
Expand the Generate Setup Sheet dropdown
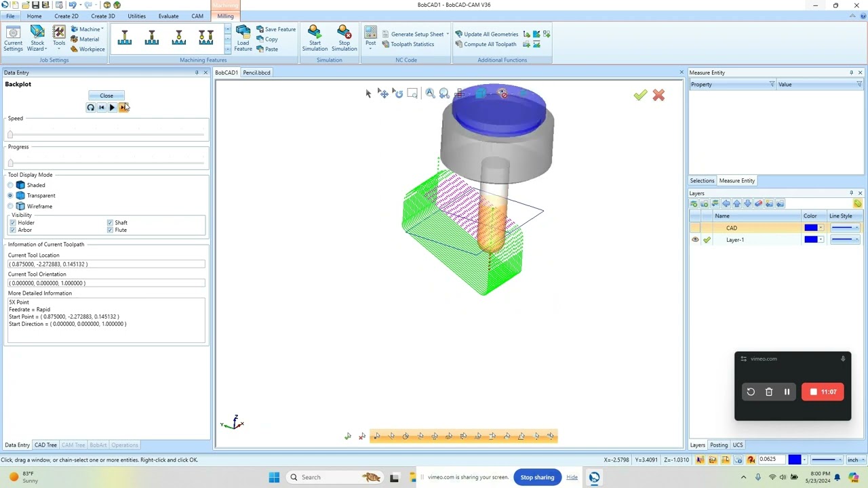448,34
